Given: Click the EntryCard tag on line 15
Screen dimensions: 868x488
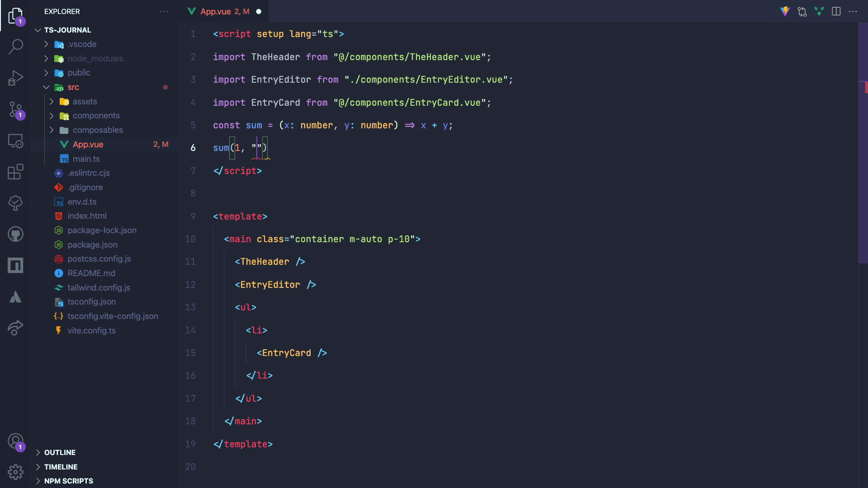Looking at the screenshot, I should coord(286,353).
